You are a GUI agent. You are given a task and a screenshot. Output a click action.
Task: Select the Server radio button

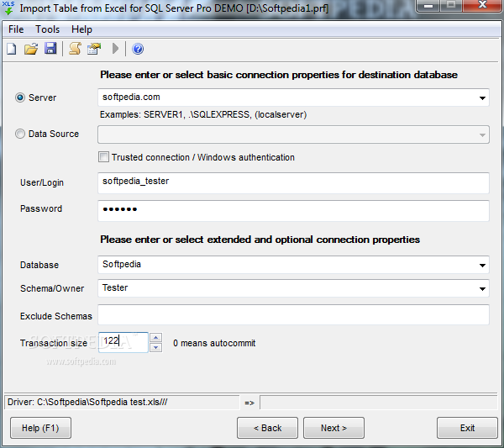pyautogui.click(x=20, y=98)
